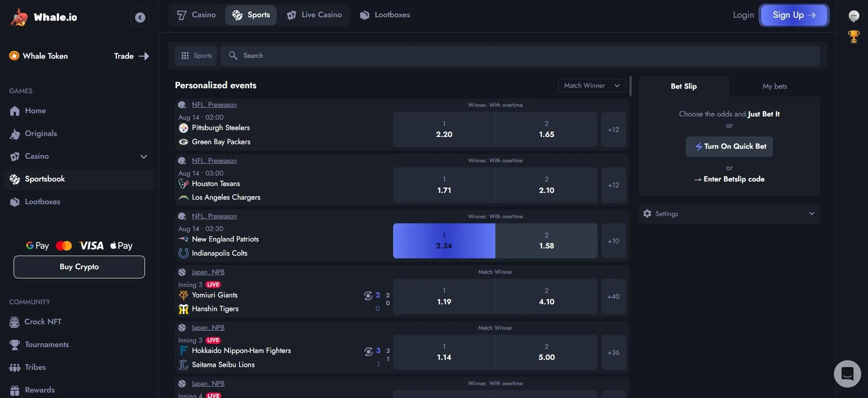The image size is (868, 398).
Task: Show +40 more markets for Giants game
Action: click(x=614, y=297)
